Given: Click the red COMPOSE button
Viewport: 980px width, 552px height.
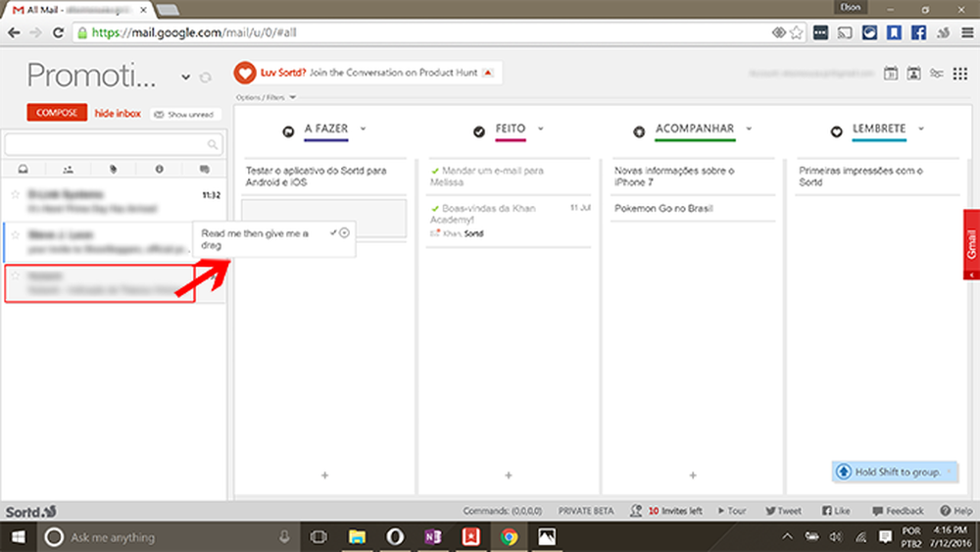Looking at the screenshot, I should click(57, 113).
